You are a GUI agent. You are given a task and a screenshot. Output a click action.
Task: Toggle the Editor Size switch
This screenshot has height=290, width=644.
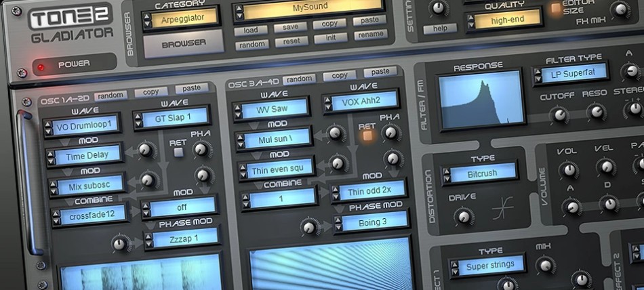(x=555, y=9)
